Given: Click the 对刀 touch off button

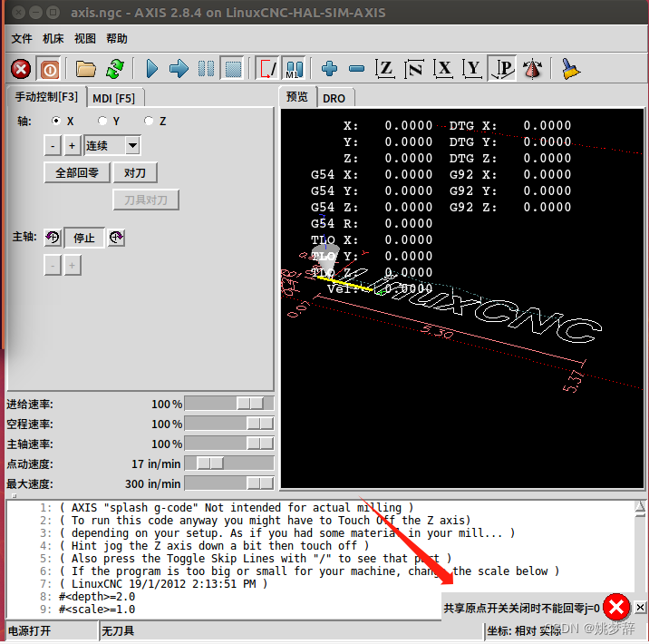Looking at the screenshot, I should tap(135, 172).
